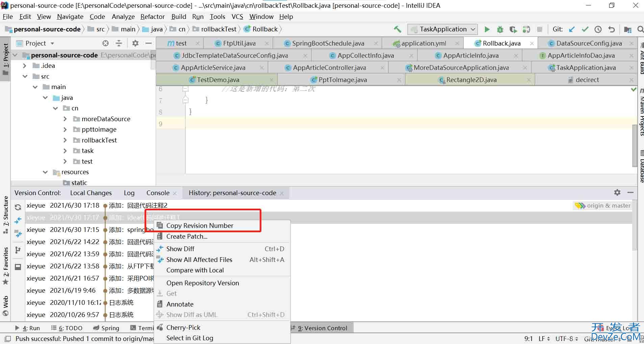Open the application.yml editor tab
The height and width of the screenshot is (344, 644).
423,43
